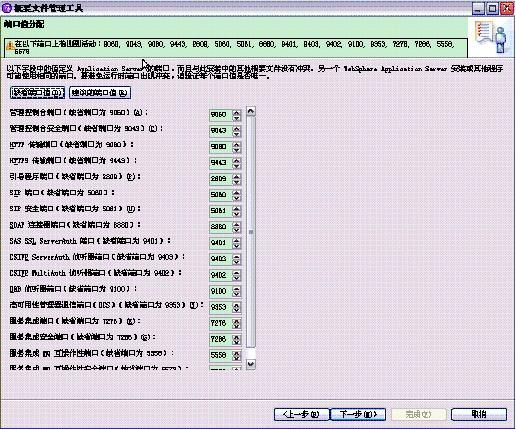Click the Profile Management Tool title bar icon
Image resolution: width=516 pixels, height=429 pixels.
click(x=7, y=8)
